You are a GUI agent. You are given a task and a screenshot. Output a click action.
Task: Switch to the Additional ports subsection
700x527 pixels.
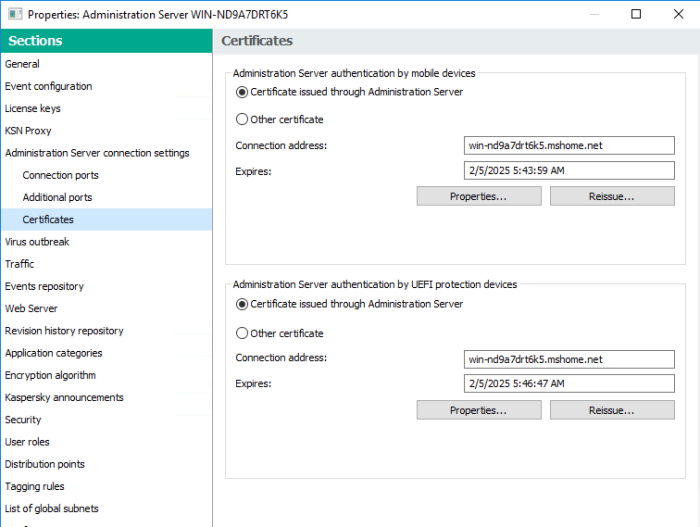[x=57, y=197]
